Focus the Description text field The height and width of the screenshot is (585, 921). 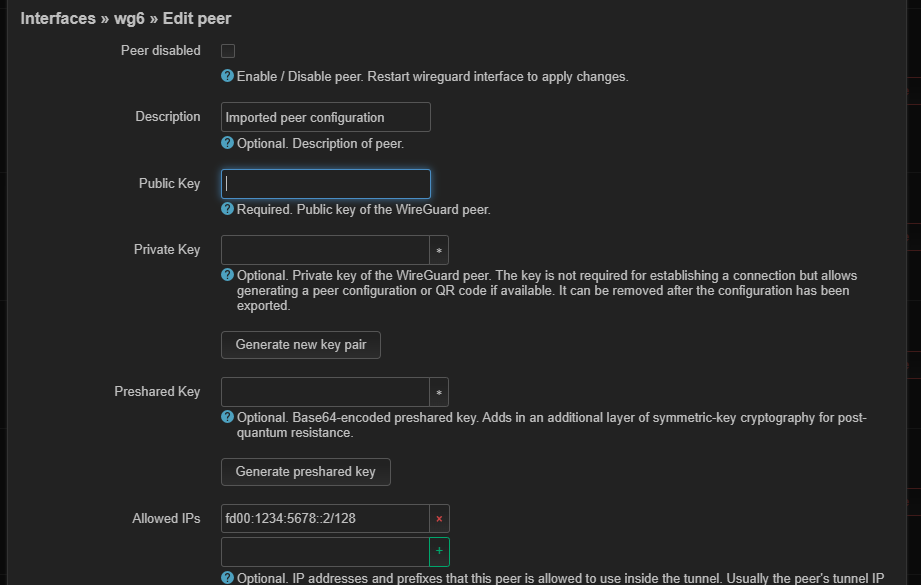(x=325, y=117)
